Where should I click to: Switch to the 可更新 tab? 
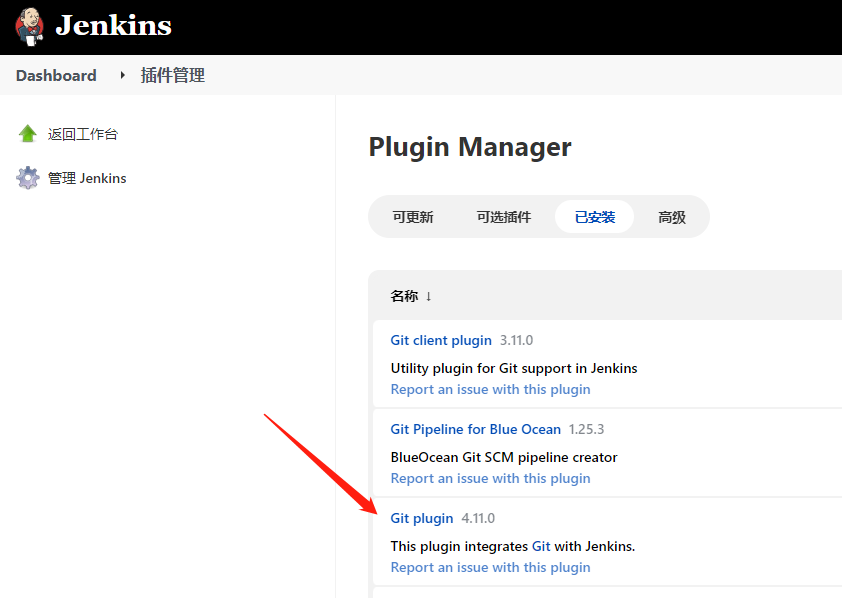pos(413,217)
